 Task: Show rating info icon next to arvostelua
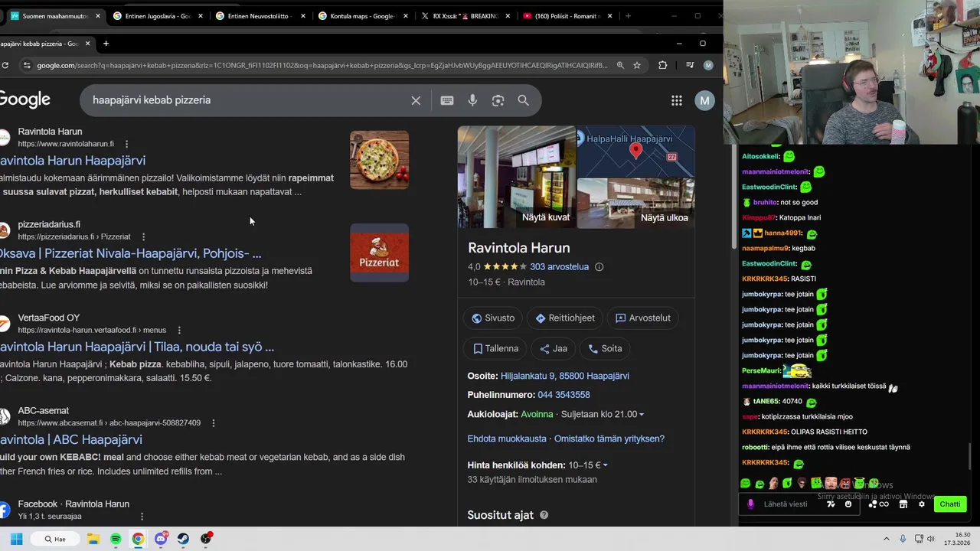click(599, 267)
